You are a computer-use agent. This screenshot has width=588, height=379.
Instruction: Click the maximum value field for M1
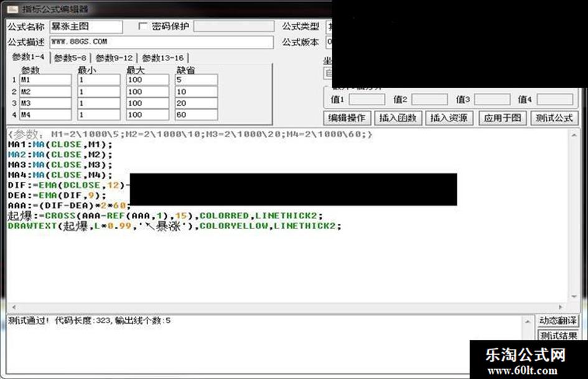147,80
